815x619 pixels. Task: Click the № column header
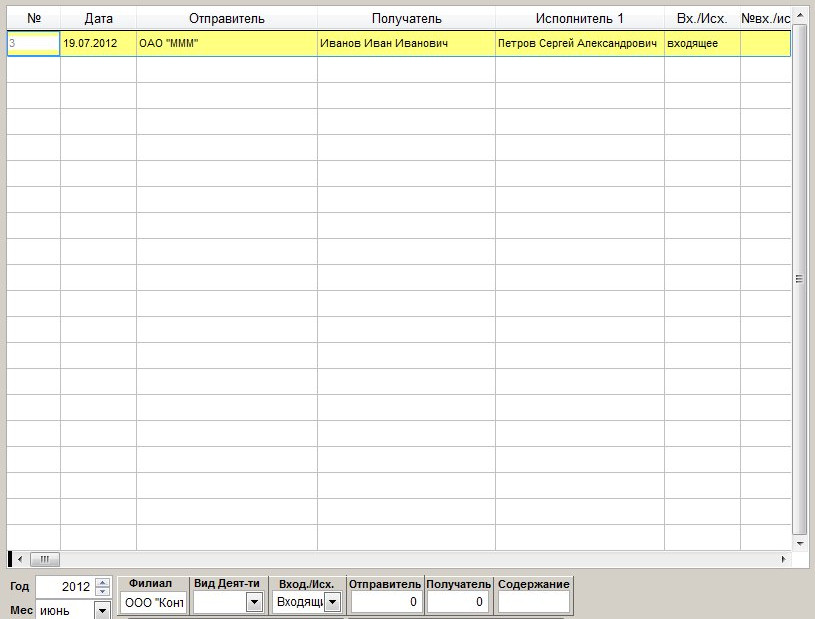point(34,19)
